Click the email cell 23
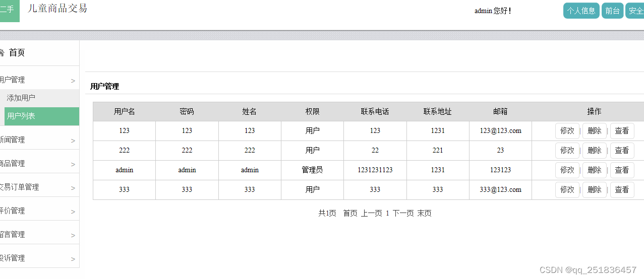Viewport: 644px width, 279px height. coord(500,151)
